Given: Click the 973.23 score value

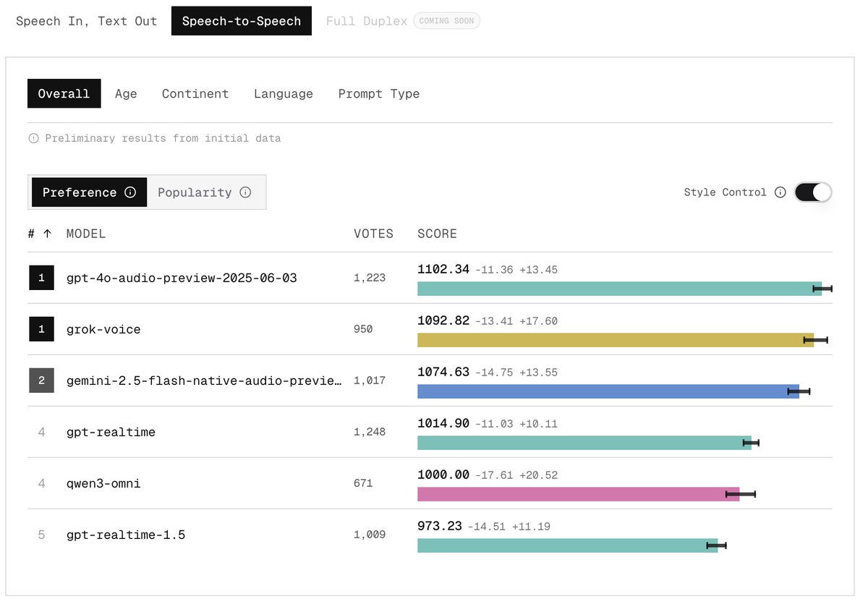Looking at the screenshot, I should click(x=440, y=526).
